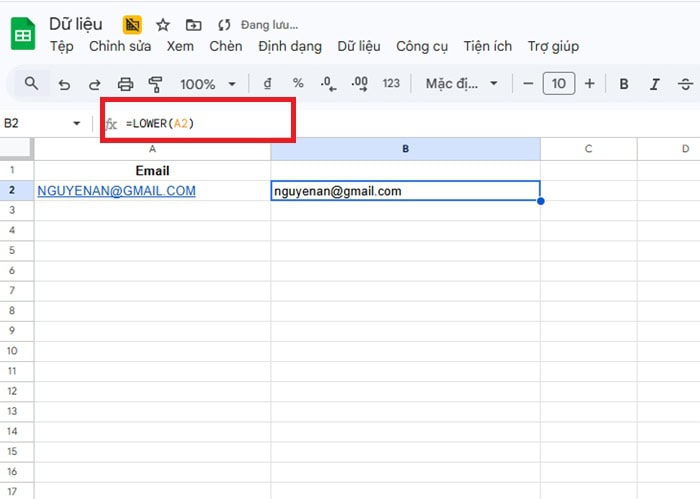Click the search menus magnifier icon

(x=31, y=84)
